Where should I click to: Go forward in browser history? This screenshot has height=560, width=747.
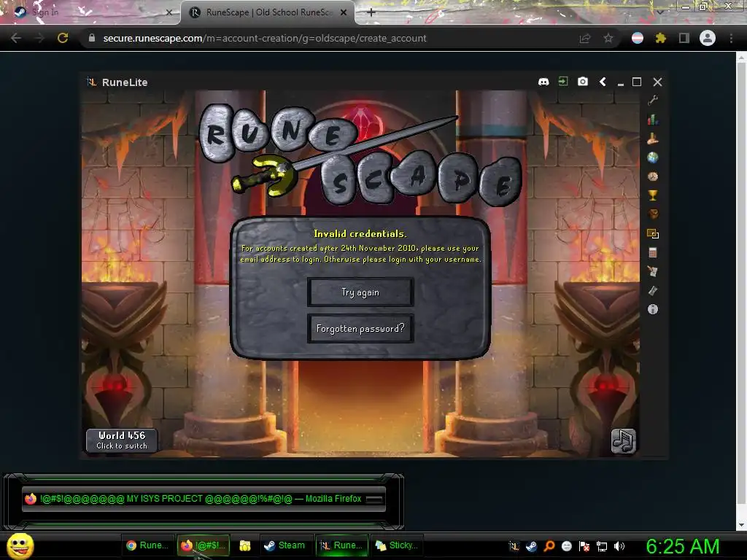tap(39, 38)
